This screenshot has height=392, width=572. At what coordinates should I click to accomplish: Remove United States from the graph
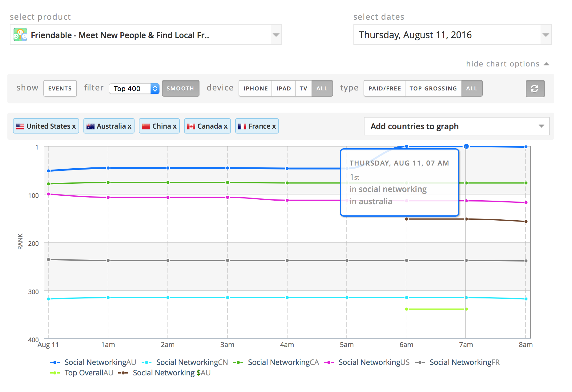click(x=74, y=126)
